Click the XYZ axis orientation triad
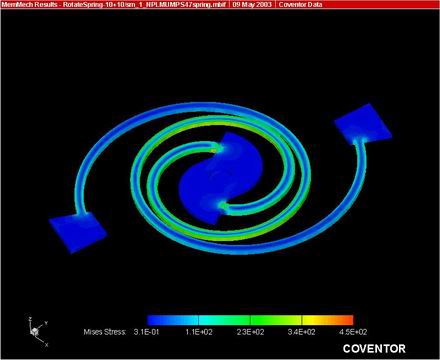 (x=38, y=331)
